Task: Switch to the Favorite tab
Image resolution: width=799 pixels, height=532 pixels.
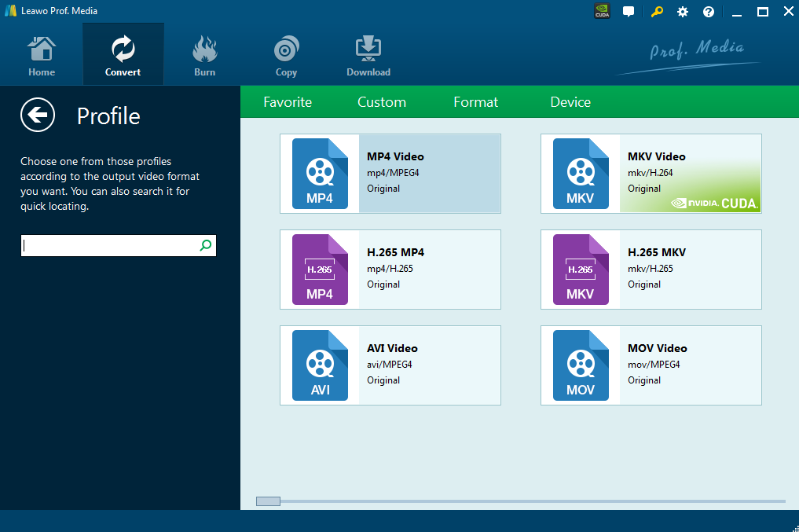Action: [x=288, y=102]
